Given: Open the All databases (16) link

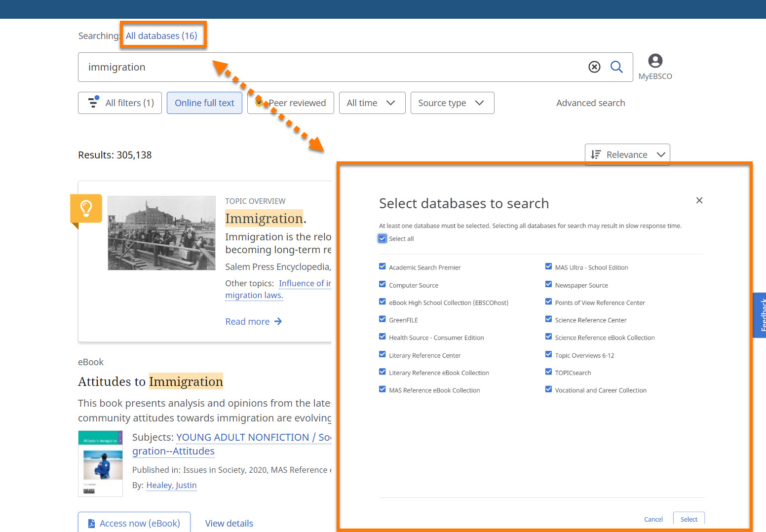Looking at the screenshot, I should click(161, 36).
